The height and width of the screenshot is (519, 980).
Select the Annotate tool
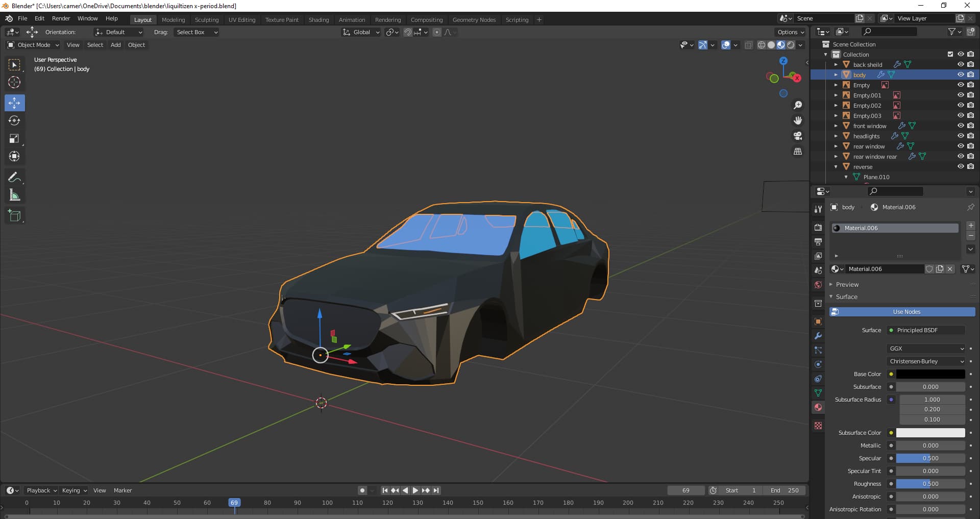pyautogui.click(x=14, y=177)
